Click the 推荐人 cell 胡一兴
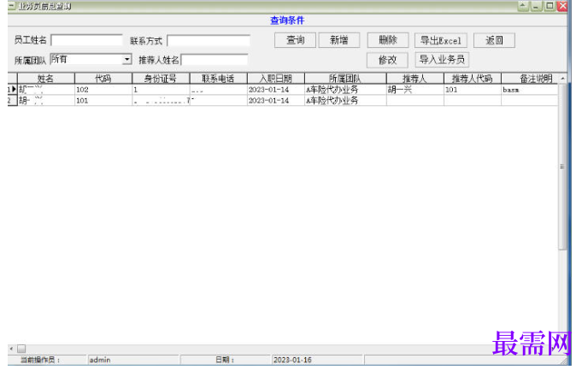The height and width of the screenshot is (370, 588). point(415,90)
